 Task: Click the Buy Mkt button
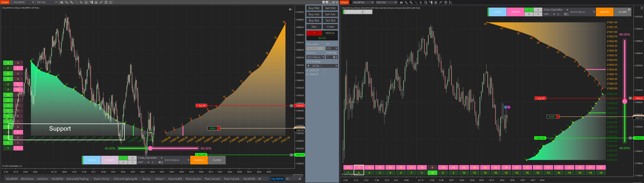tap(314, 8)
